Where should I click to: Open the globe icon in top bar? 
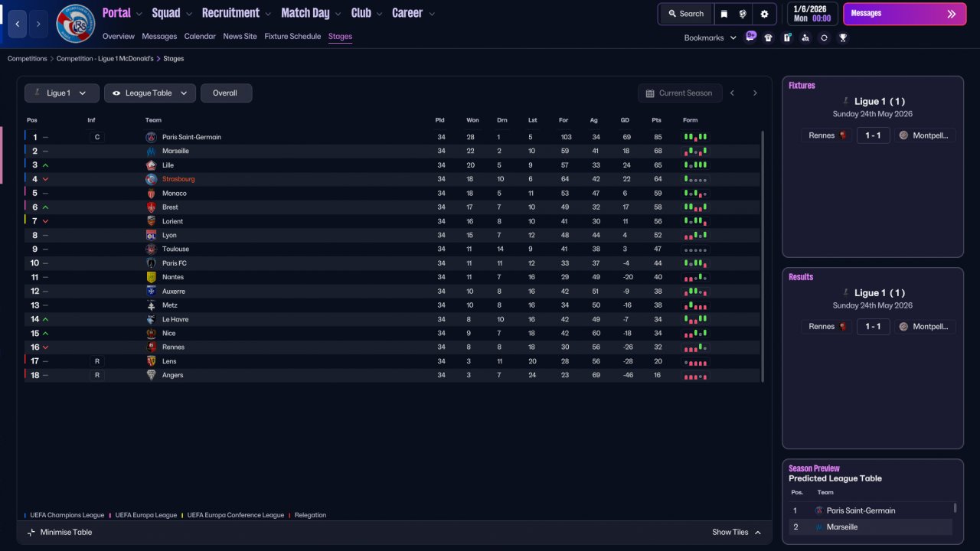[743, 14]
